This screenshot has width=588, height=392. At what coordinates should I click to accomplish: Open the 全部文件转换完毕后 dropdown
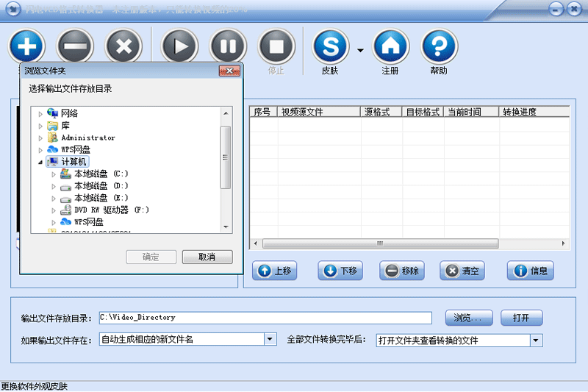coord(536,341)
